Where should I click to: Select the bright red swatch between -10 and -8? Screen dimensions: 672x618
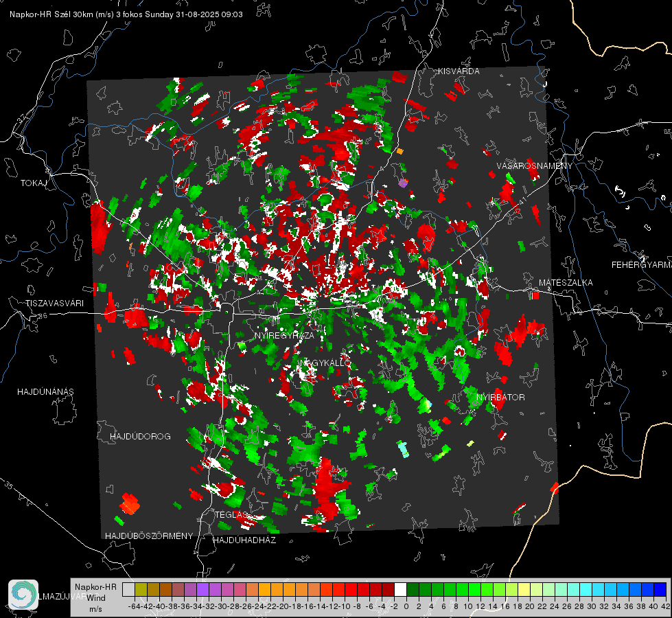[351, 590]
